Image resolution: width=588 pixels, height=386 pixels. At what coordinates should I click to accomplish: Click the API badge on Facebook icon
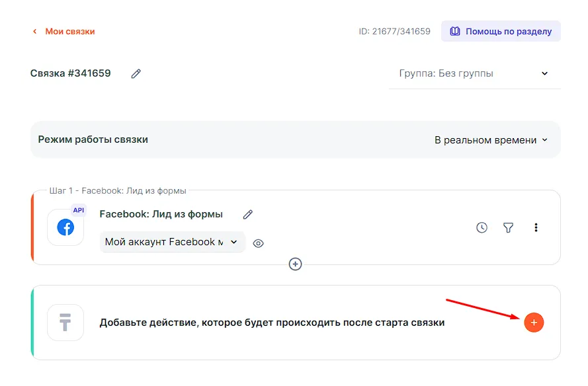point(79,210)
